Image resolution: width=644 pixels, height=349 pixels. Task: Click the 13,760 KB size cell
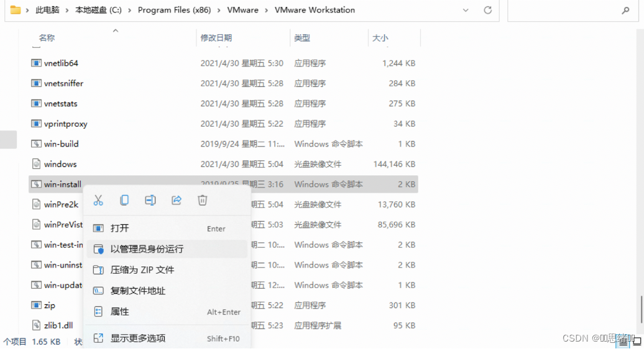click(397, 204)
